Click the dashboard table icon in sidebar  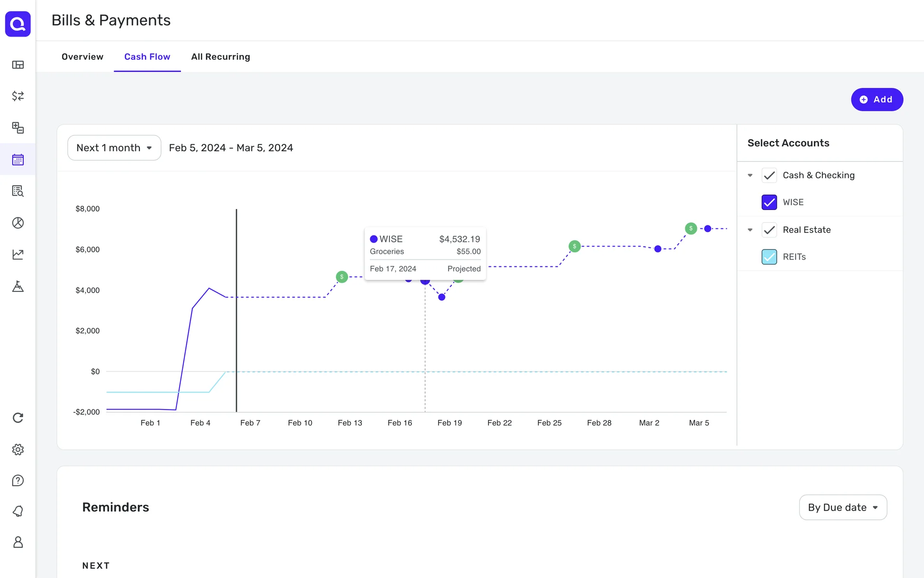coord(18,65)
